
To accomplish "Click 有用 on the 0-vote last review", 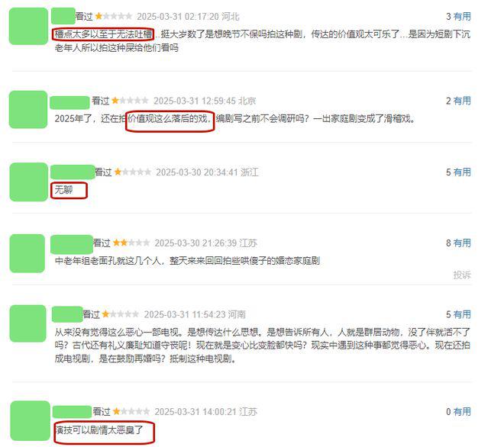I will [462, 411].
